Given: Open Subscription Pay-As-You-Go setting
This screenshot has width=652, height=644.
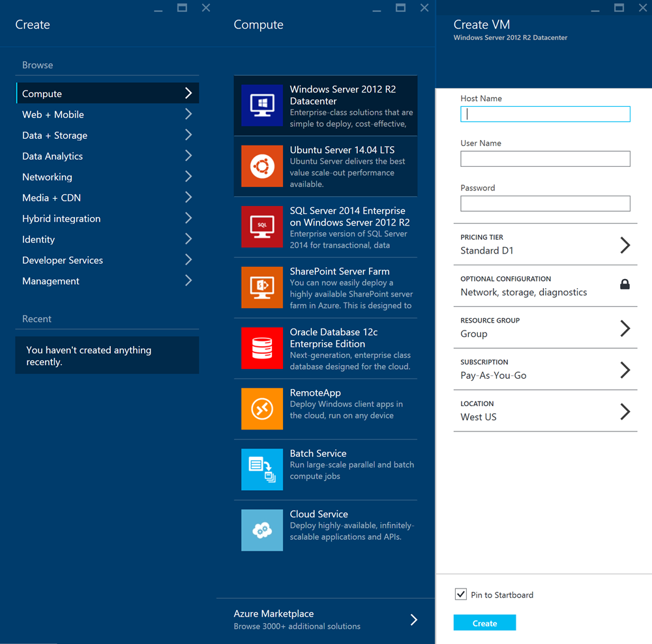Looking at the screenshot, I should [x=545, y=369].
